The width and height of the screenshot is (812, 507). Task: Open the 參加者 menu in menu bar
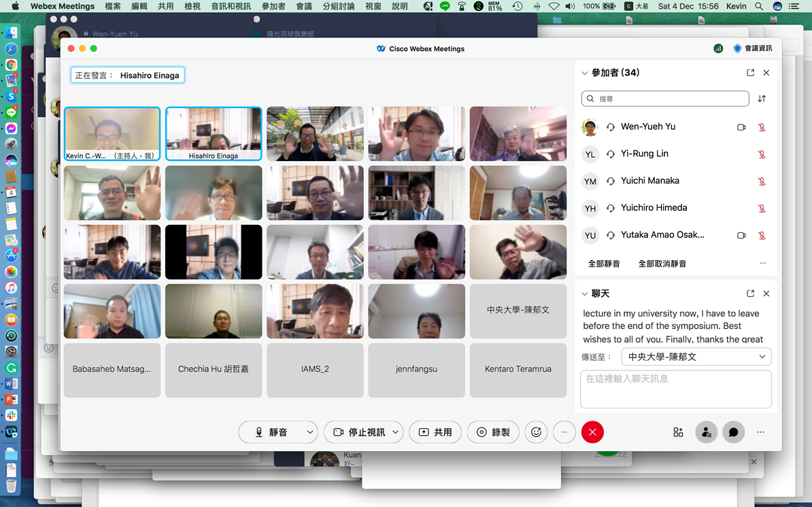(273, 6)
